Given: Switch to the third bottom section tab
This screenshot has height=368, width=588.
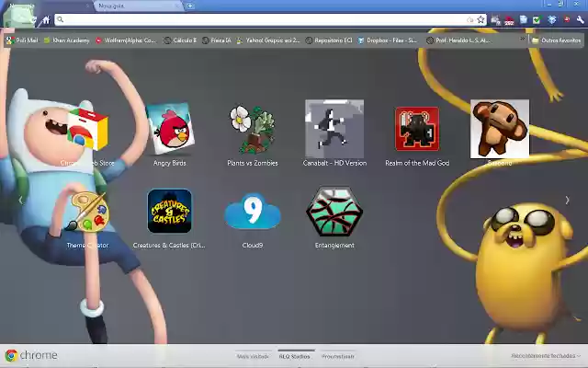Looking at the screenshot, I should (338, 356).
